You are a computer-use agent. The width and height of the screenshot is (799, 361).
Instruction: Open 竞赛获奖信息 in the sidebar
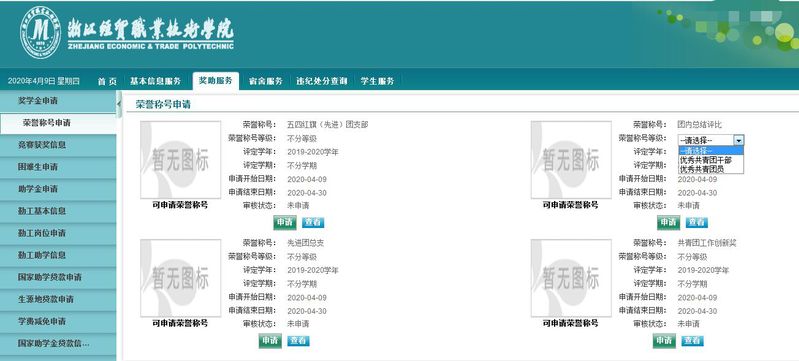58,145
